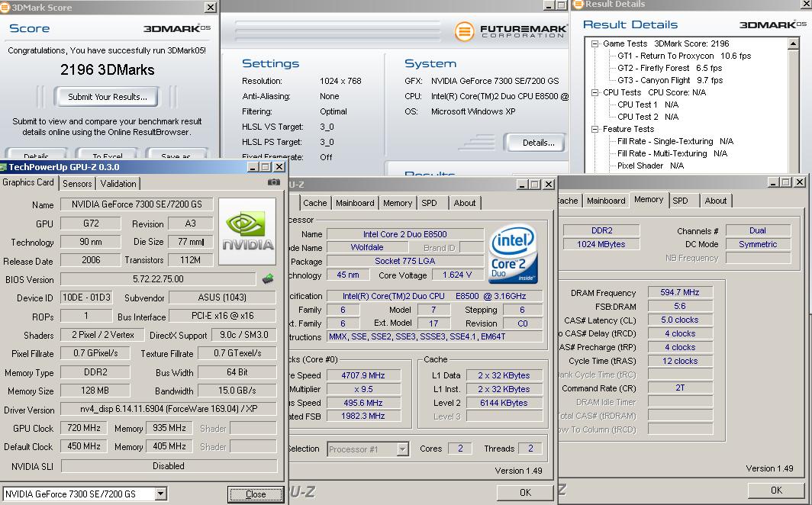
Task: Click the GPU Clock 720 MHz field
Action: [x=84, y=428]
